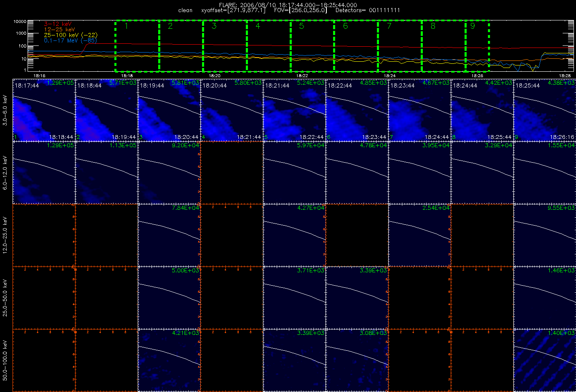Select interval number 8 in the light curve
The width and height of the screenshot is (576, 392).
click(x=444, y=45)
